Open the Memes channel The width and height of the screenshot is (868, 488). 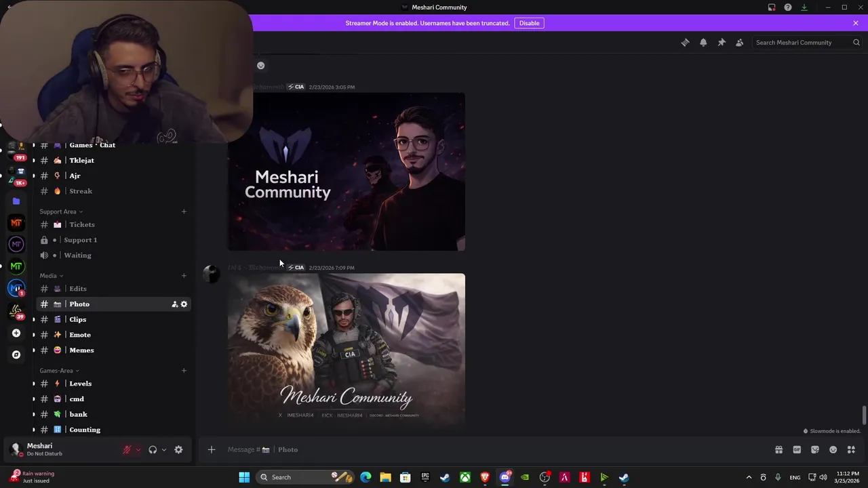click(113, 350)
